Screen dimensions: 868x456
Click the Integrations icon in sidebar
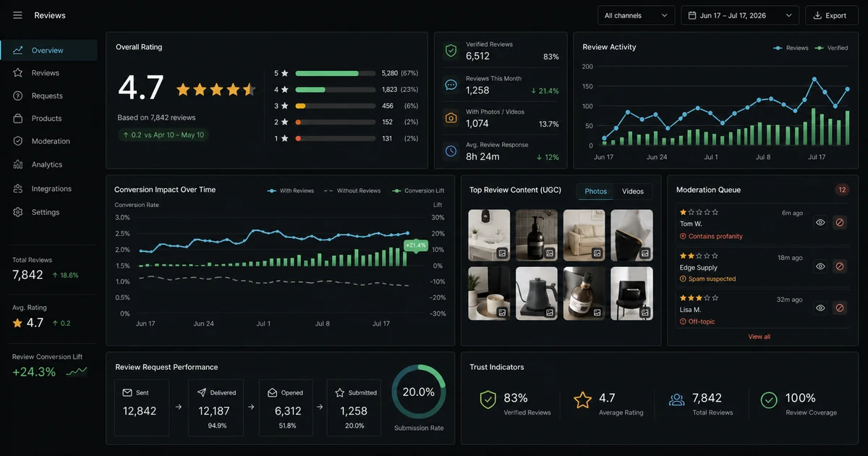[17, 188]
